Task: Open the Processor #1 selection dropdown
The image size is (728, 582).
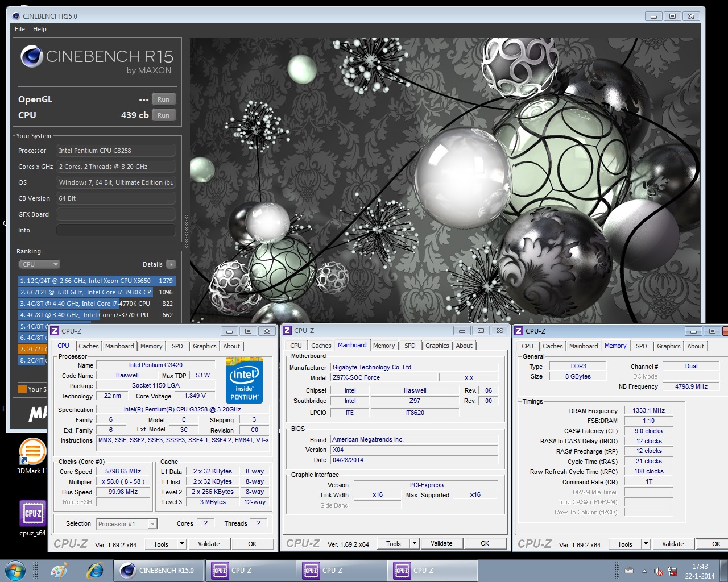Action: click(126, 524)
